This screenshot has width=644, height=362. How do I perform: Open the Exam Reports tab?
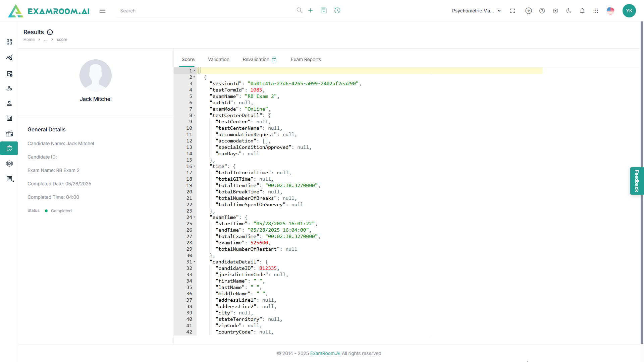pos(306,59)
